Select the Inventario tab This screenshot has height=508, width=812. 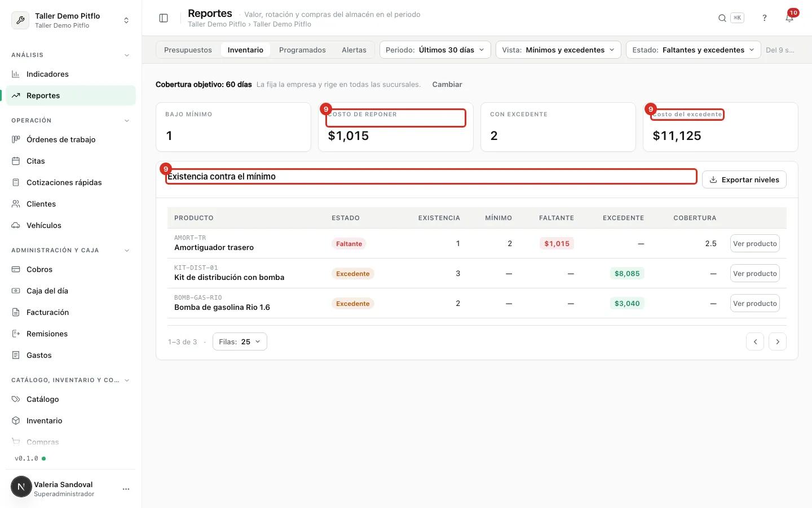point(245,50)
